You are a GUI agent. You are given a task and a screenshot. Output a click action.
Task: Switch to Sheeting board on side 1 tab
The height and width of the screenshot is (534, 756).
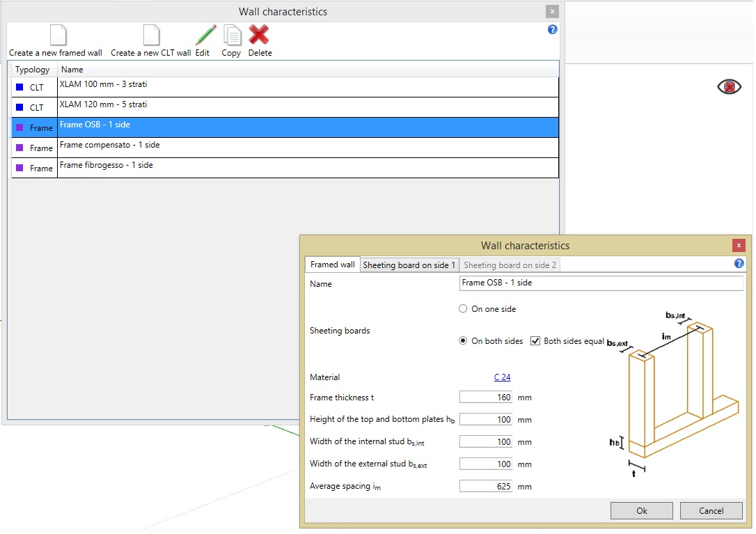pyautogui.click(x=409, y=265)
